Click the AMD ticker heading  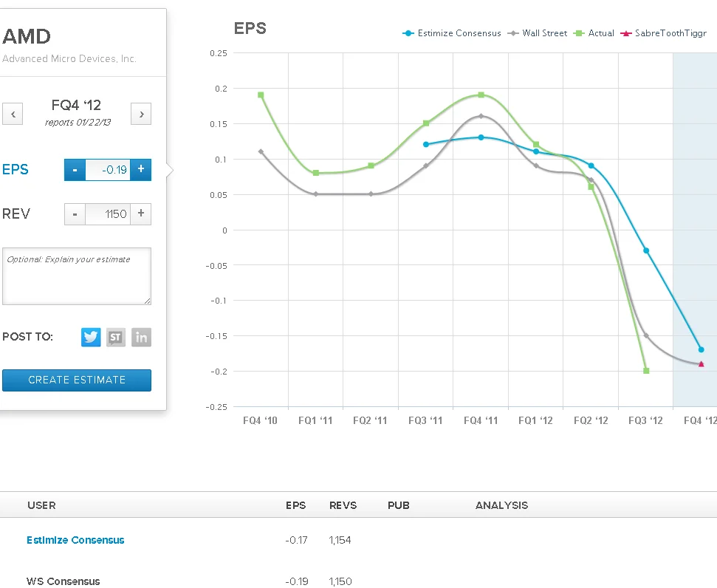27,37
